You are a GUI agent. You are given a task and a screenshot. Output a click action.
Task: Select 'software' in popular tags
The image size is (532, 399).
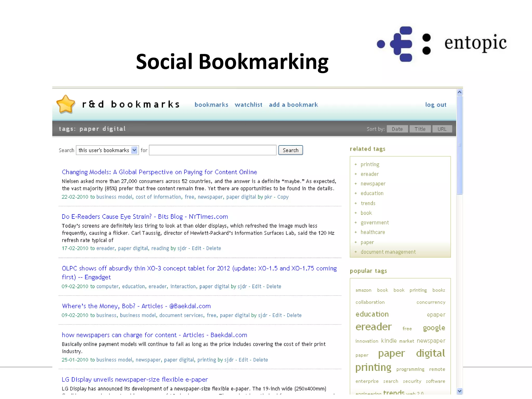435,381
